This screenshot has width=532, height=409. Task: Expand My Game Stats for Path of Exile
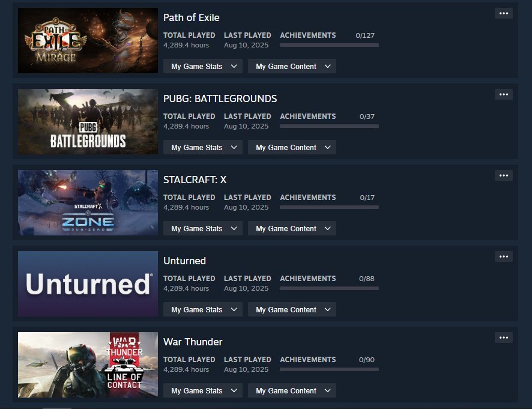[x=203, y=66]
